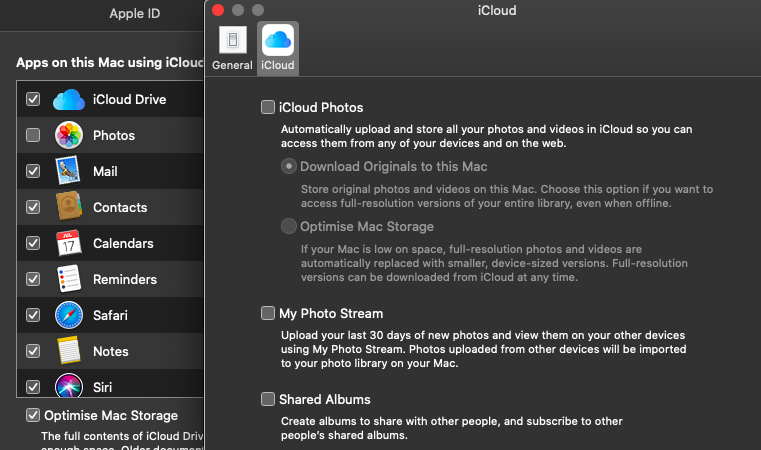Enable the iCloud Photos checkbox
The image size is (761, 450).
[268, 107]
